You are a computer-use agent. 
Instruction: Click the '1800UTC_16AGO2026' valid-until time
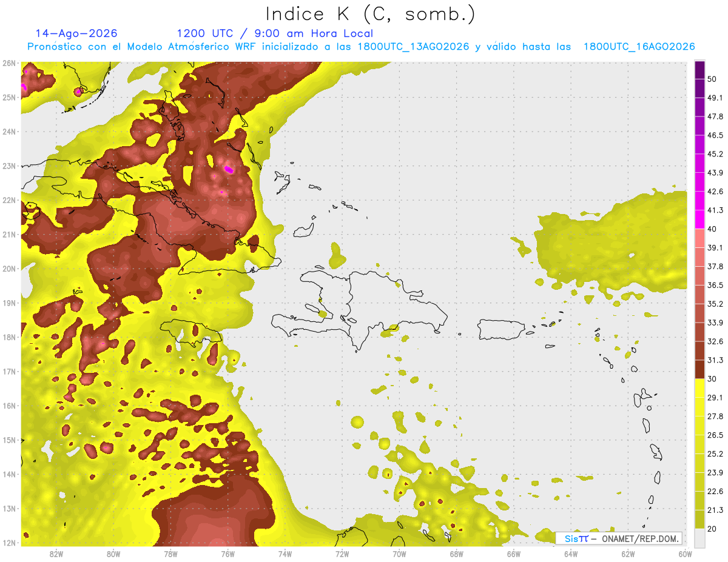click(x=639, y=47)
